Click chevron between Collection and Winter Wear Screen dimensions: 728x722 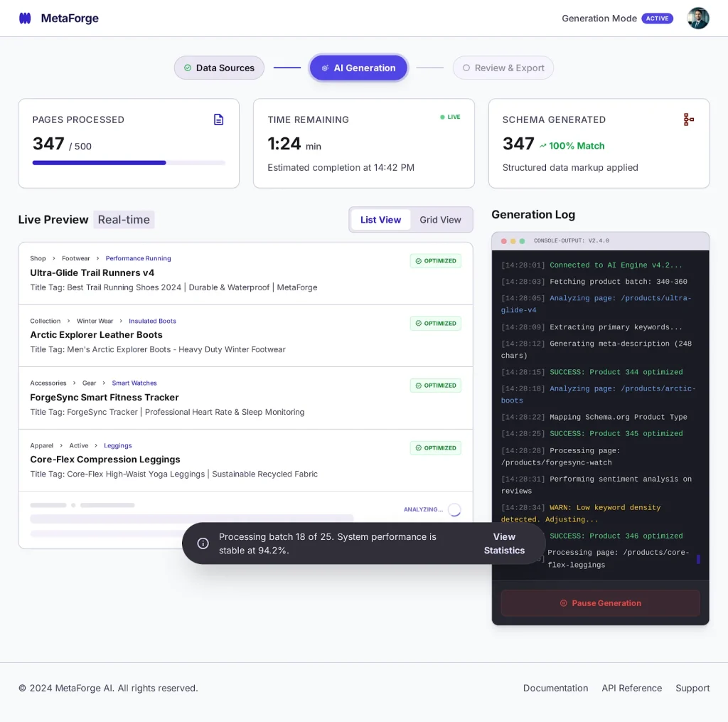[x=69, y=321]
